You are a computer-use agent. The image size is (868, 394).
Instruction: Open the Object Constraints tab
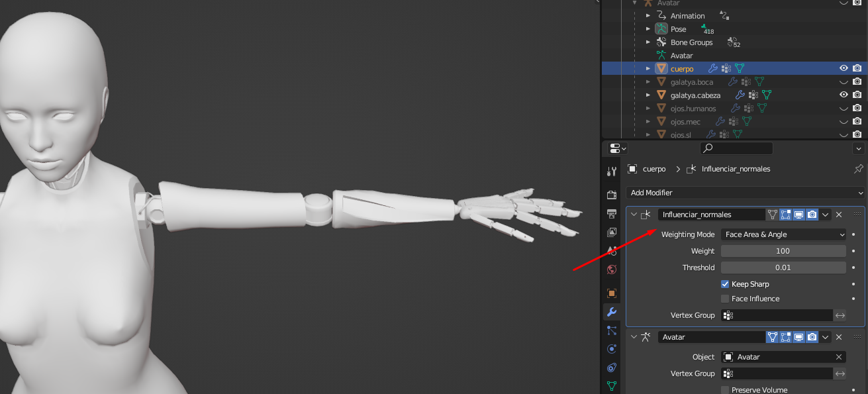[x=612, y=368]
